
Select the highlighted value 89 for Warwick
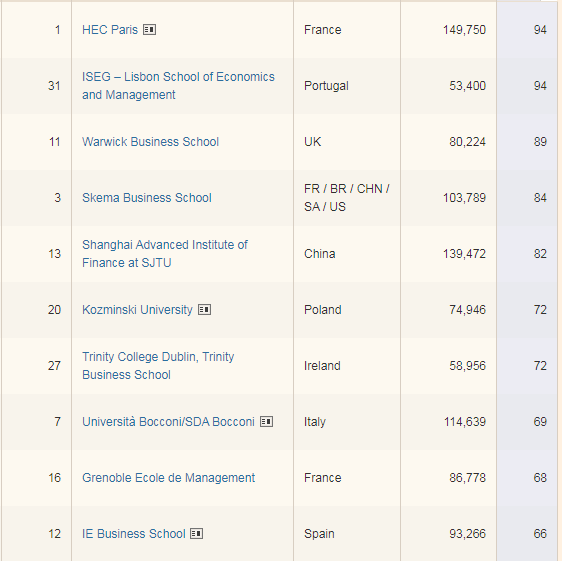tap(540, 142)
